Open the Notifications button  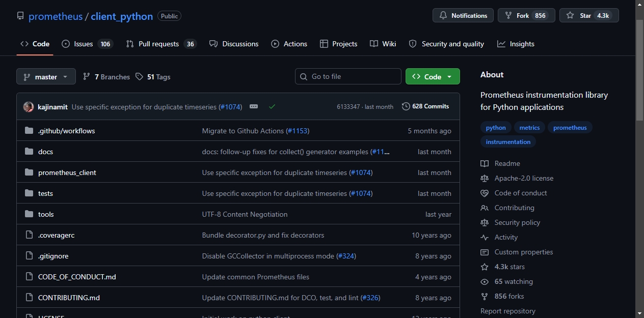click(x=463, y=15)
